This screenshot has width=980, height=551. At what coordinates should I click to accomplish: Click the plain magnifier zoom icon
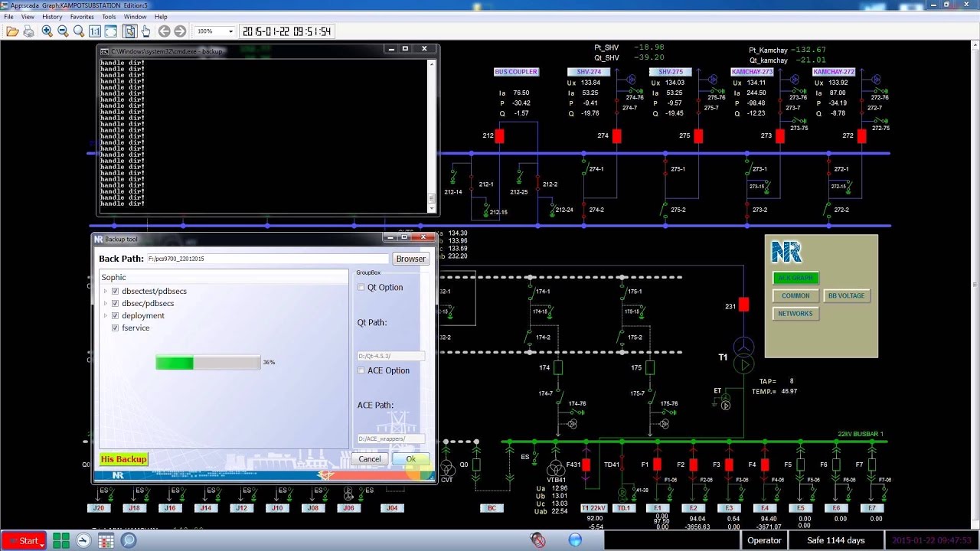(79, 31)
